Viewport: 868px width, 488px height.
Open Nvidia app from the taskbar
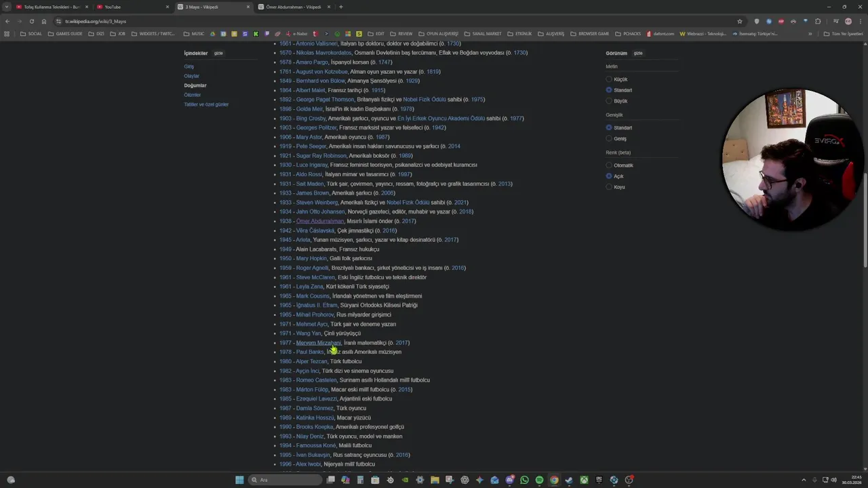[405, 480]
